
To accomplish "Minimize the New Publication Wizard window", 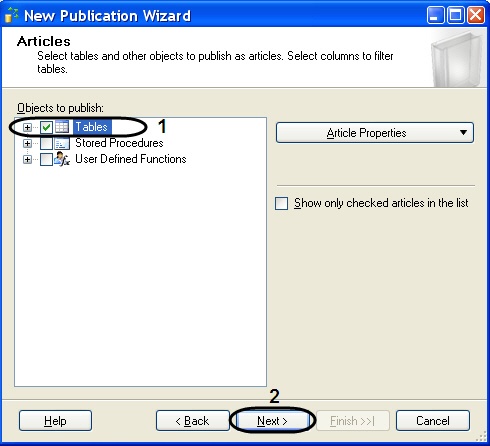I will [x=435, y=15].
